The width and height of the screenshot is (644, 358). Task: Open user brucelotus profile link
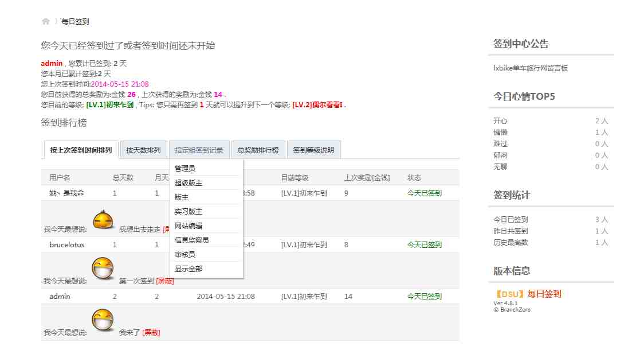pos(67,245)
